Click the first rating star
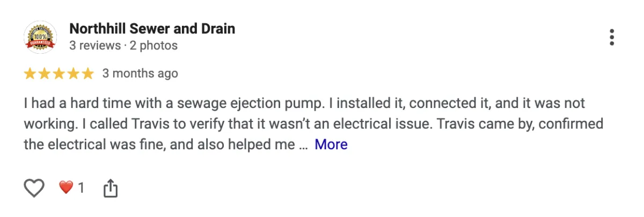 [x=30, y=74]
